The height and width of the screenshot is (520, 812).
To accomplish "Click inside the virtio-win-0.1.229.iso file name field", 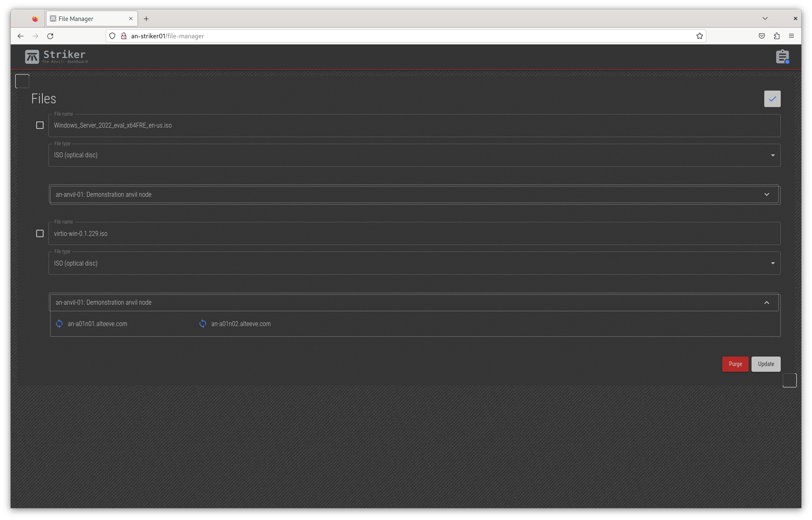I will click(x=247, y=233).
